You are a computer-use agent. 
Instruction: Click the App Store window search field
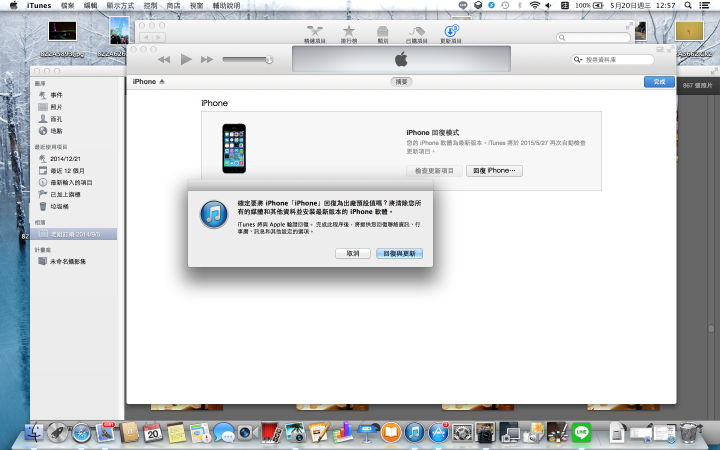pyautogui.click(x=593, y=38)
